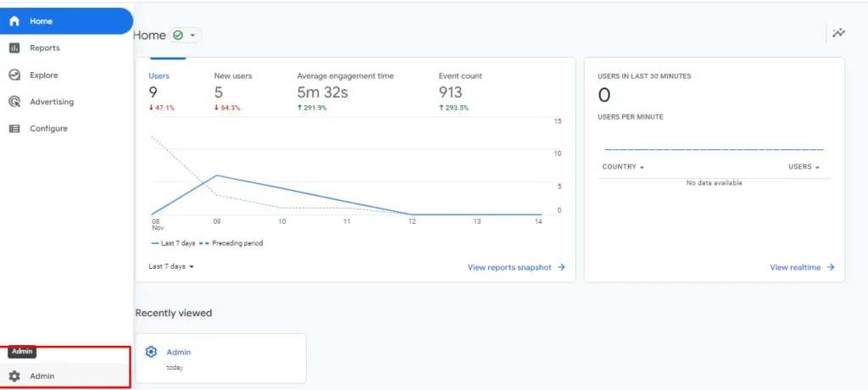Click the 913 event count value

point(451,92)
